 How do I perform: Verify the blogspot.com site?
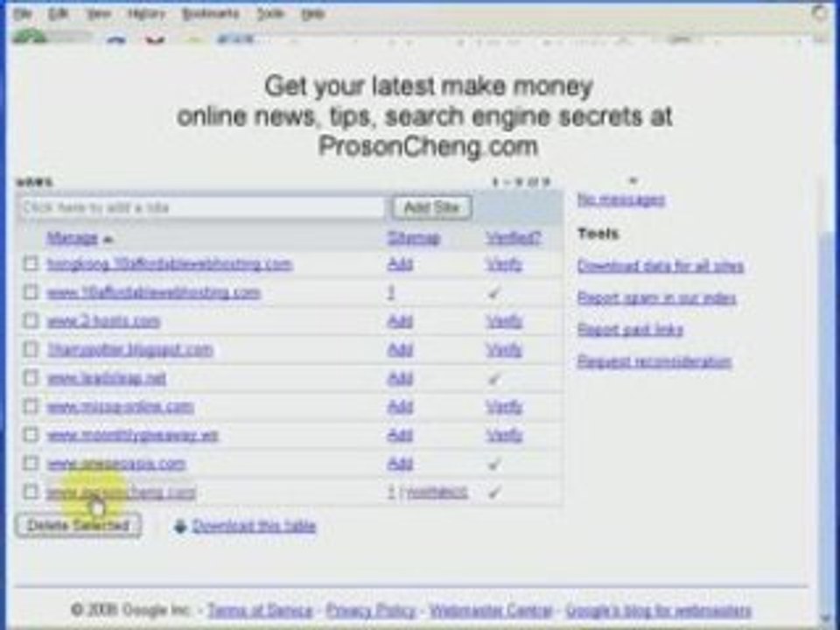(504, 349)
